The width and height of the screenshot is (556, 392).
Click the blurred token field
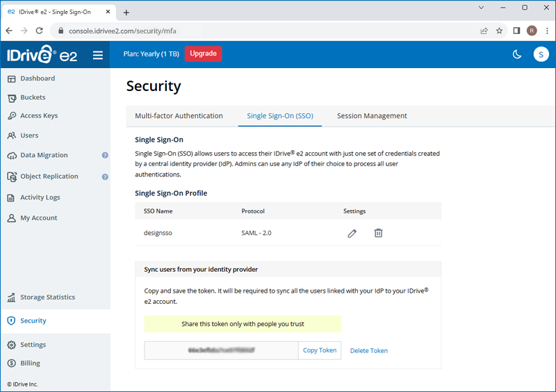(221, 350)
